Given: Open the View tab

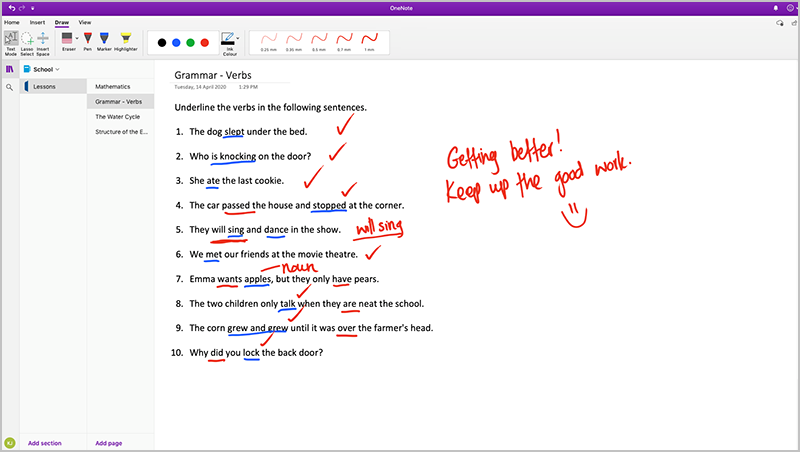Looking at the screenshot, I should pyautogui.click(x=85, y=21).
